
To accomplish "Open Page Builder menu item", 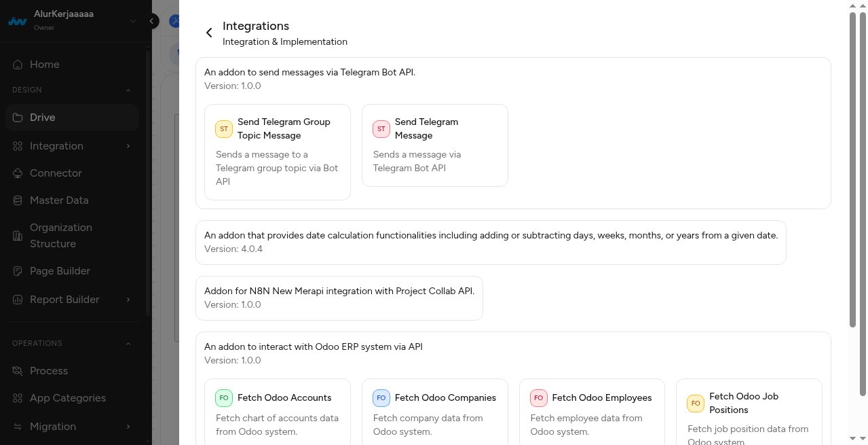I will click(72, 271).
